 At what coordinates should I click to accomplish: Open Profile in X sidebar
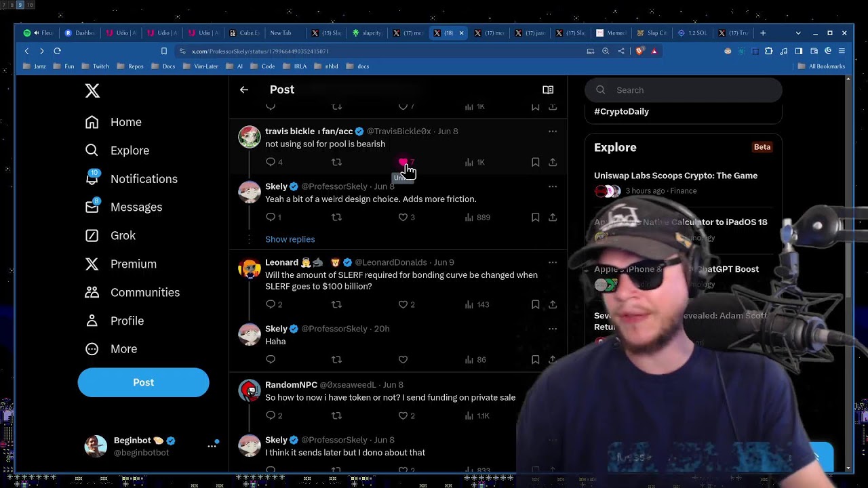(x=114, y=321)
